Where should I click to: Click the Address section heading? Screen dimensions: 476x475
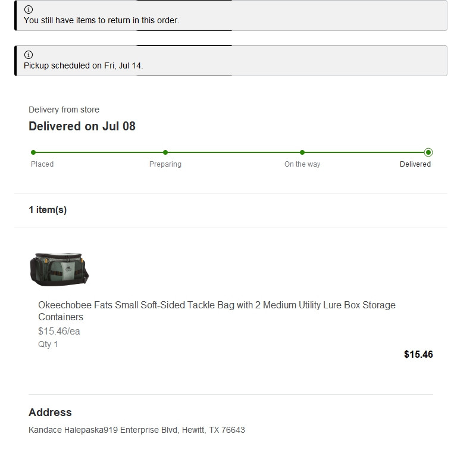coord(50,412)
